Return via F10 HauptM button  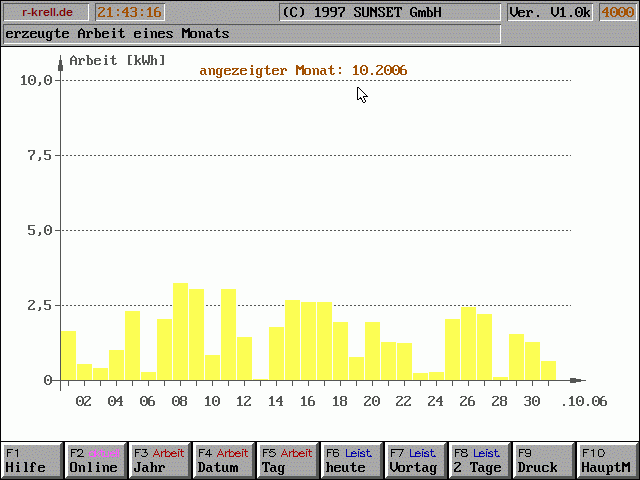pos(606,460)
